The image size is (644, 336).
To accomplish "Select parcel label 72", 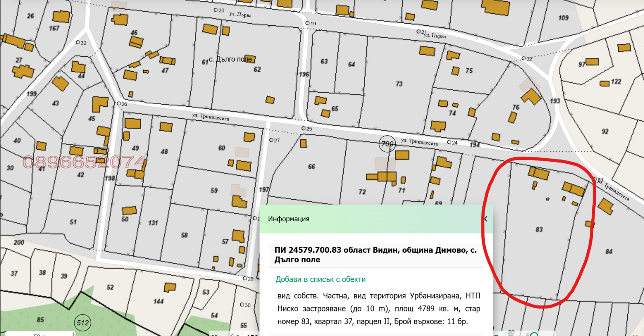I will tap(362, 192).
